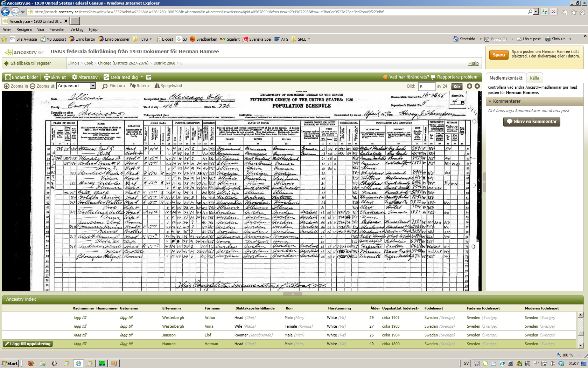588x368 pixels.
Task: Rotate the census image with Rotera
Action: pyautogui.click(x=133, y=86)
